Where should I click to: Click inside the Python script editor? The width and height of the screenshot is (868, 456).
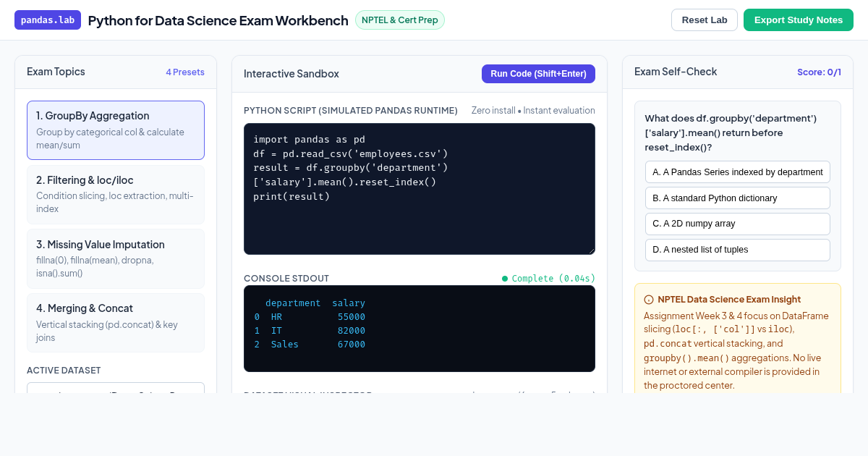(420, 189)
